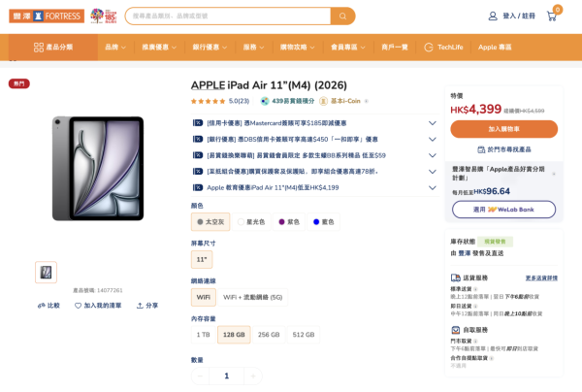Click the info icon beside 基本i-Coin

click(x=367, y=101)
